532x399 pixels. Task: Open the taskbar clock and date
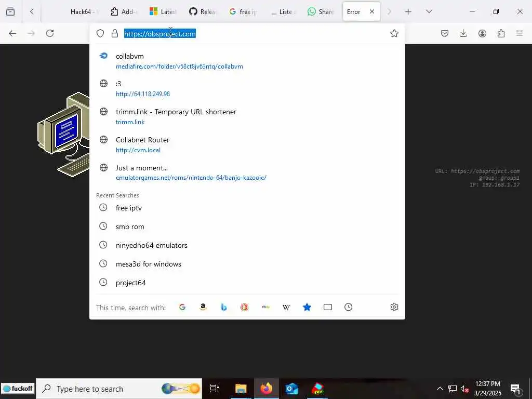click(487, 389)
